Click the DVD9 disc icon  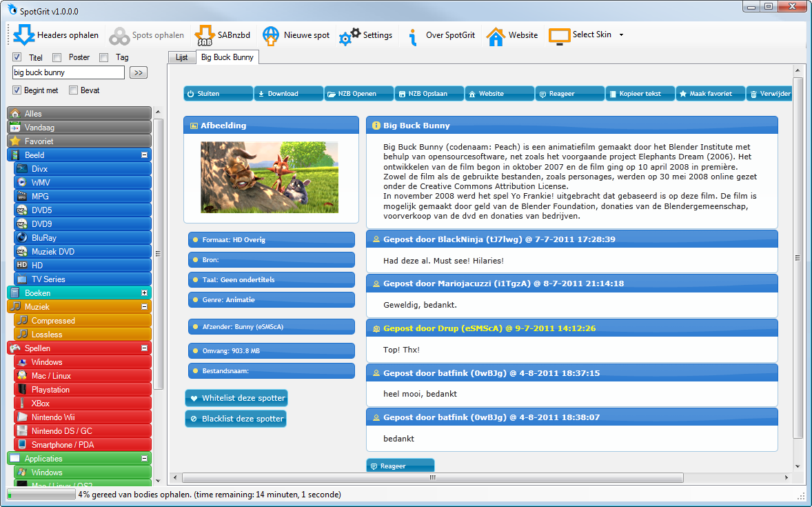click(x=22, y=224)
